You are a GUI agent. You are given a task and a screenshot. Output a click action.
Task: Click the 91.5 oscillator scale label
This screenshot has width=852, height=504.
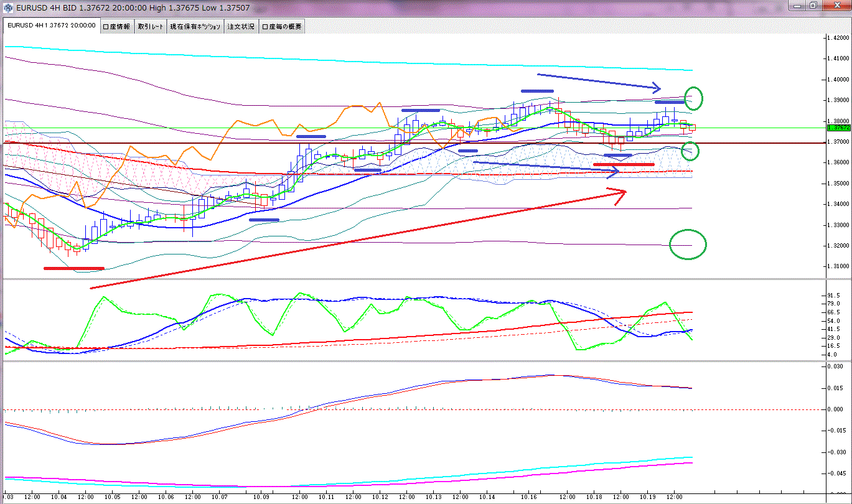tap(834, 295)
